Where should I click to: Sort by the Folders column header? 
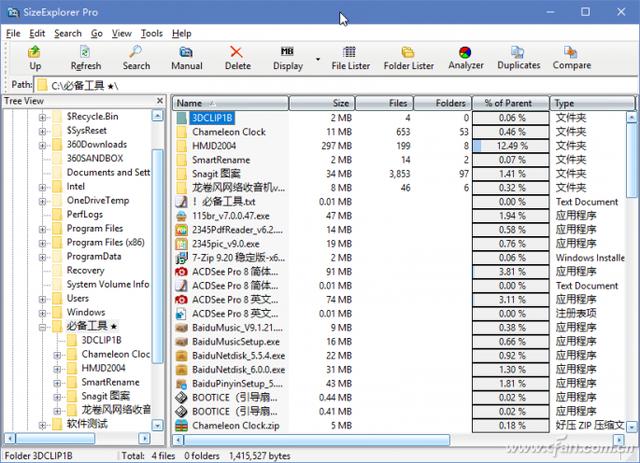point(443,103)
